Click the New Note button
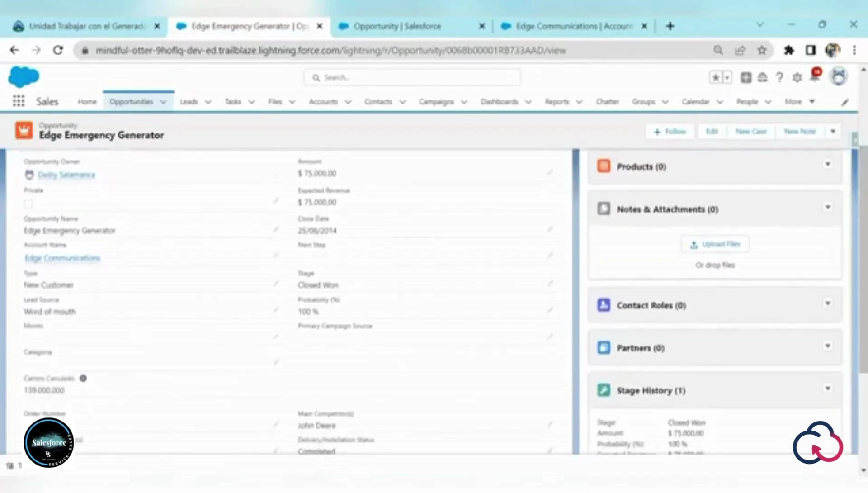868x493 pixels. click(800, 132)
